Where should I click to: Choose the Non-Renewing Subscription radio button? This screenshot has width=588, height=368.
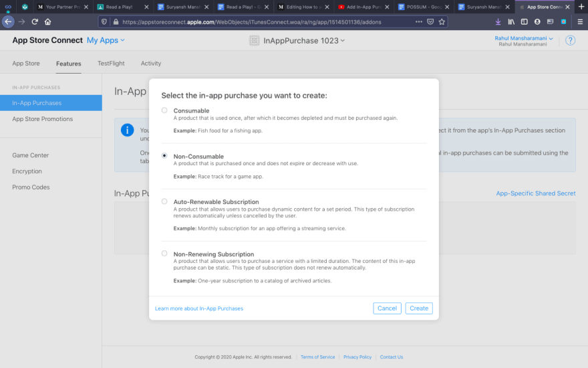pyautogui.click(x=164, y=254)
